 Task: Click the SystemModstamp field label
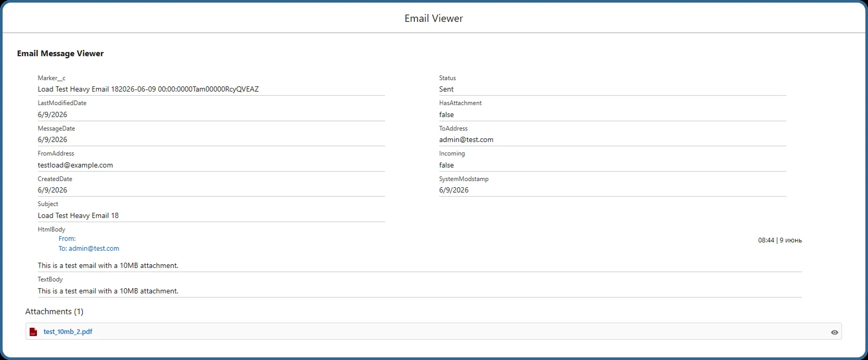(464, 179)
